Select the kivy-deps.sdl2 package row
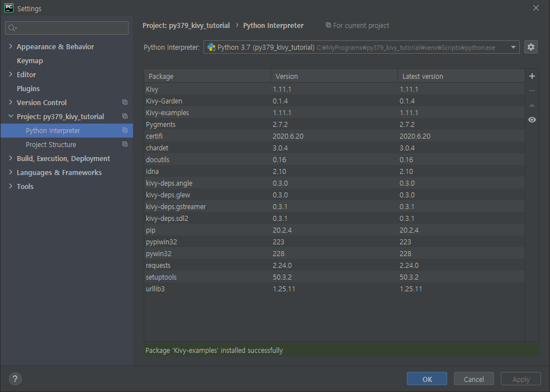Viewport: 550px width, 392px height. [334, 219]
